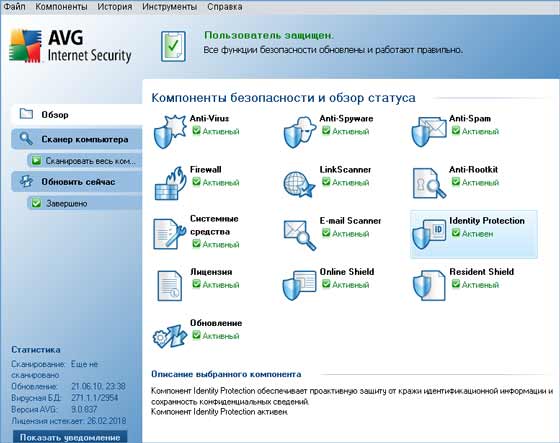The image size is (560, 443).
Task: Click the Identity Protection Активен status checkmark
Action: point(455,233)
